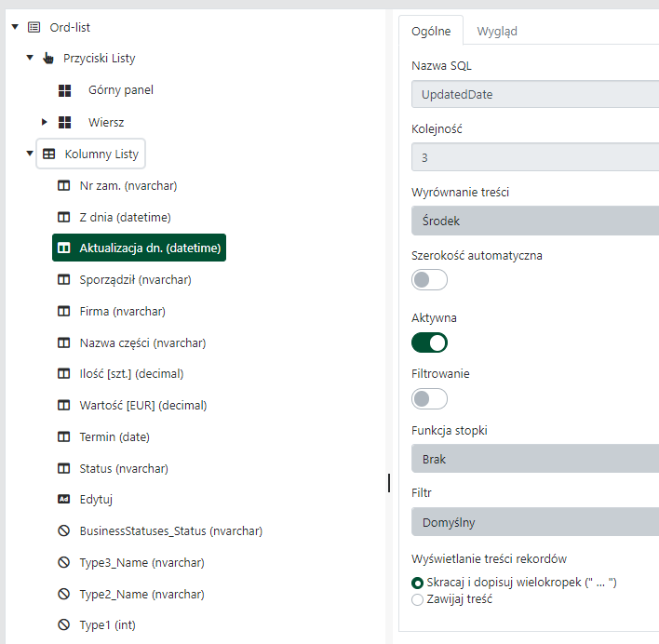
Task: Expand the Wiersz tree node arrow
Action: pyautogui.click(x=44, y=122)
